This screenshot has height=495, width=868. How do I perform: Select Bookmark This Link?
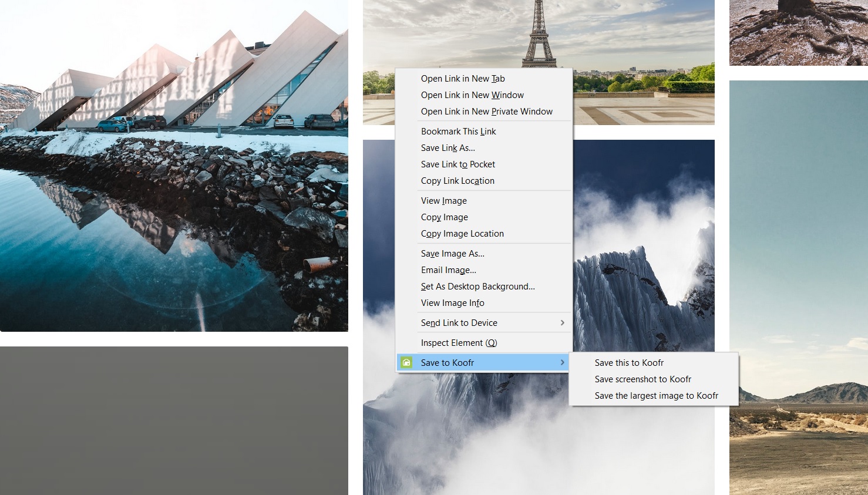click(x=458, y=131)
